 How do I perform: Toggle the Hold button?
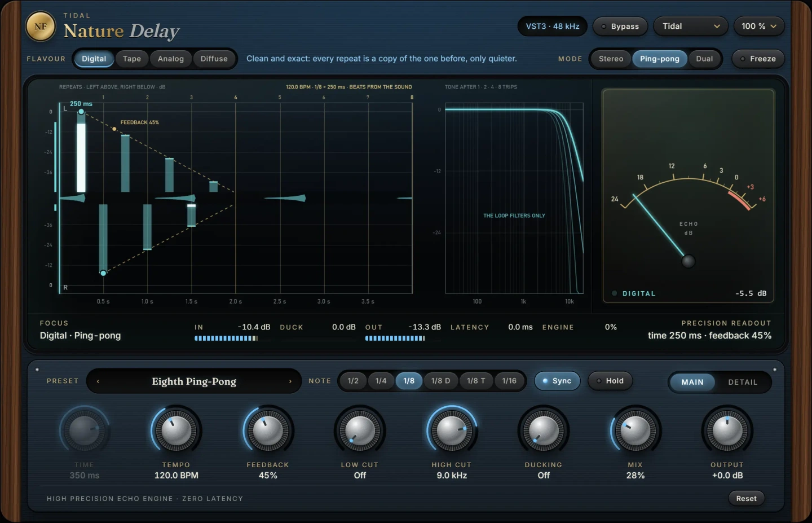[610, 381]
